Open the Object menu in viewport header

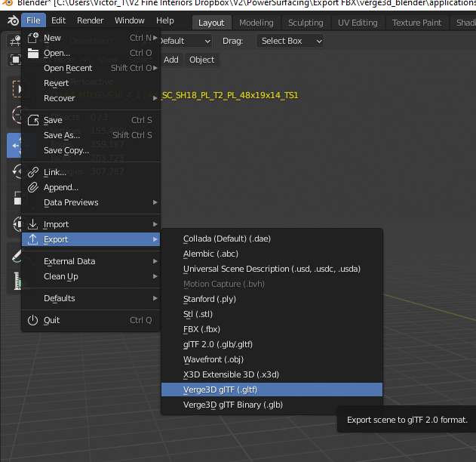pyautogui.click(x=202, y=60)
